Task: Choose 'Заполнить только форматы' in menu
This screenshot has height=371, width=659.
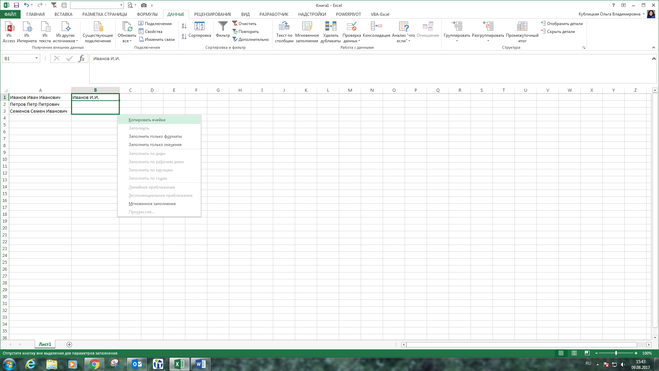Action: pyautogui.click(x=159, y=136)
